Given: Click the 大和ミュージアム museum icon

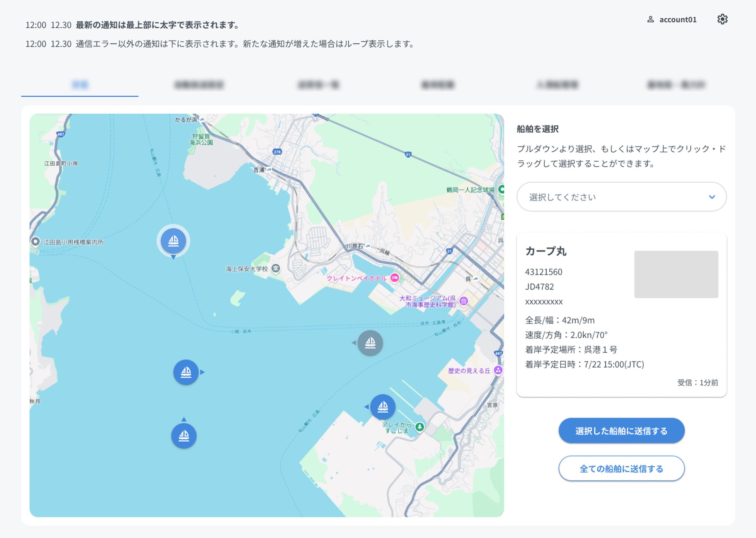Looking at the screenshot, I should [464, 301].
